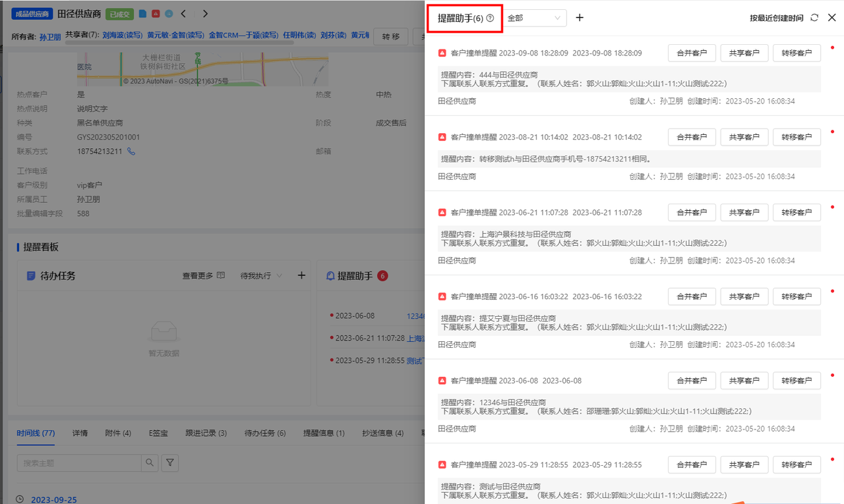Viewport: 844px width, 504px height.
Task: Open the E签宝 tab
Action: 158,433
